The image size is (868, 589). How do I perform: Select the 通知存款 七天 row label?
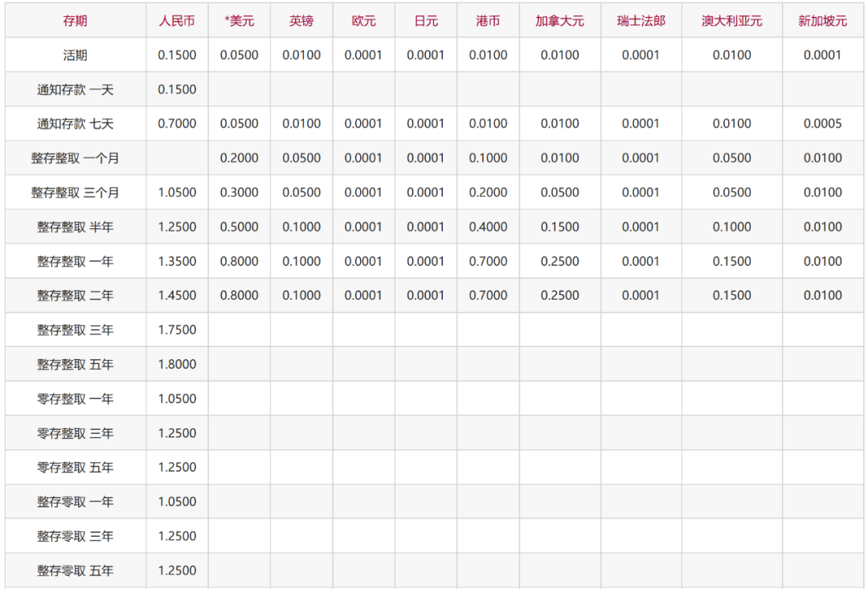[76, 124]
